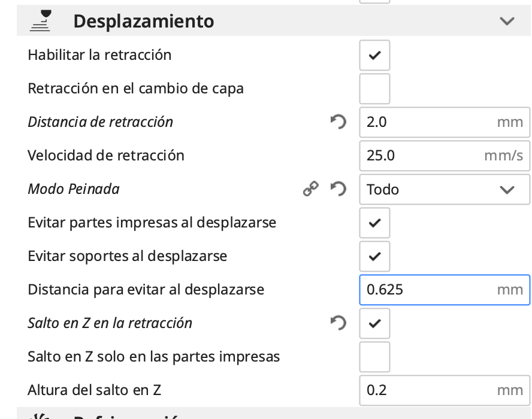532x419 pixels.
Task: Click the Modo Peinada setting label
Action: point(74,189)
